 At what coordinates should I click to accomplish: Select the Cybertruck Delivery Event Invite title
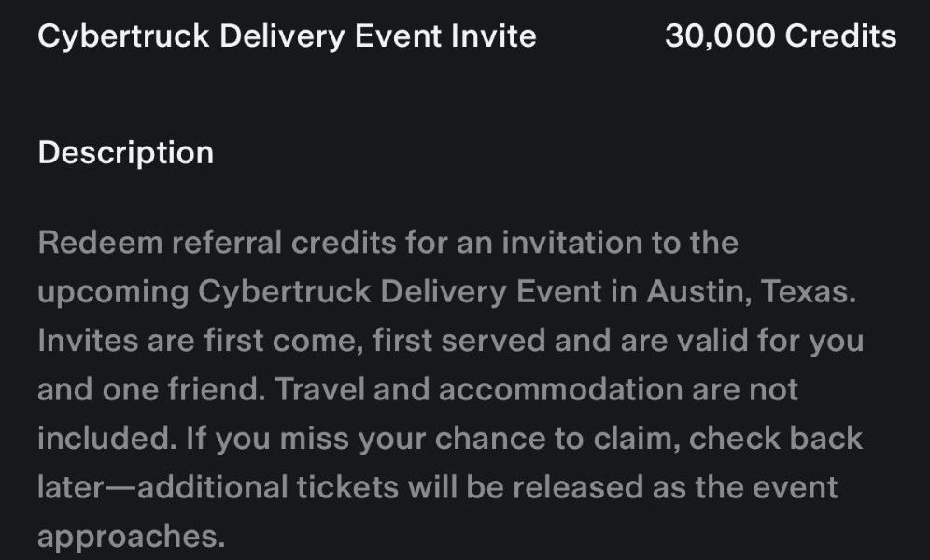(x=287, y=36)
